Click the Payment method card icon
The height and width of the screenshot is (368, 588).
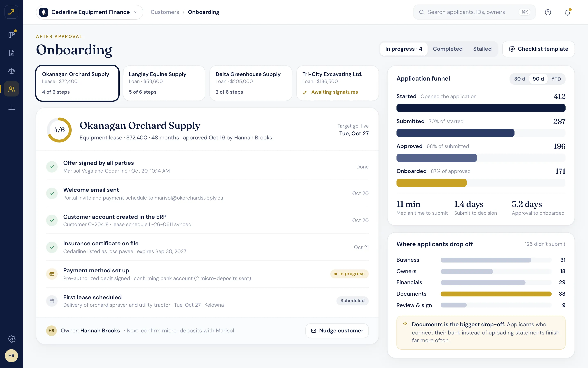tap(52, 274)
